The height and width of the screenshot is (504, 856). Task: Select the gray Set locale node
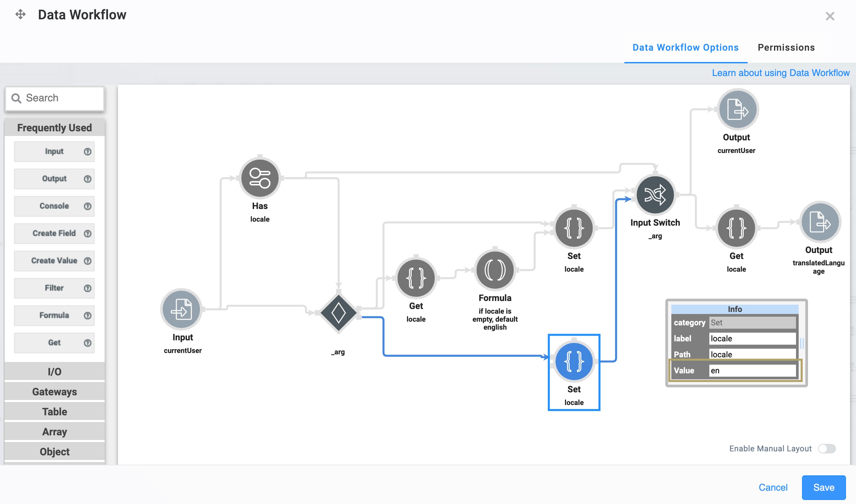pos(574,228)
